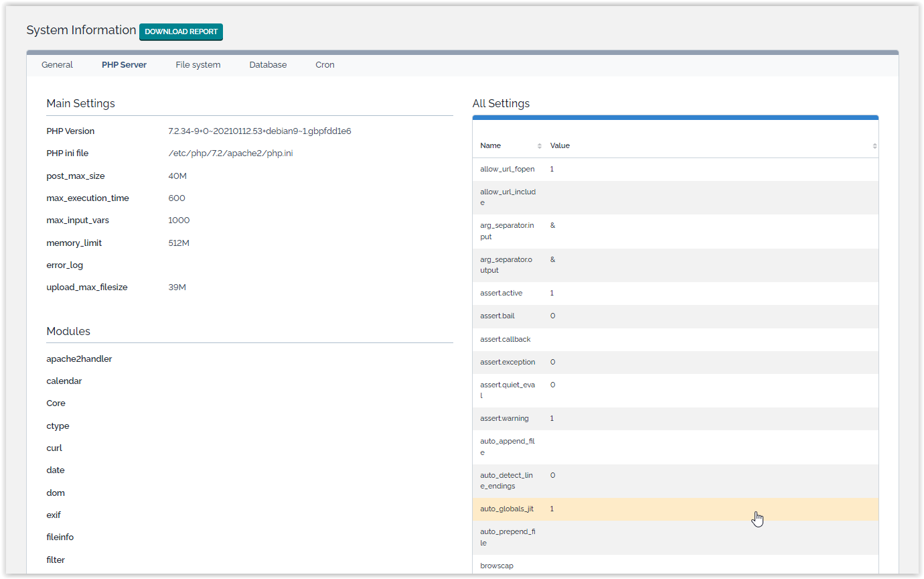Click the php.ini file path value

230,153
